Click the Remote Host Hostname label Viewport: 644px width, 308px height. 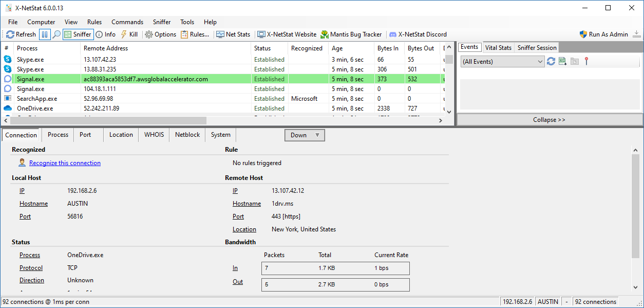(x=247, y=204)
